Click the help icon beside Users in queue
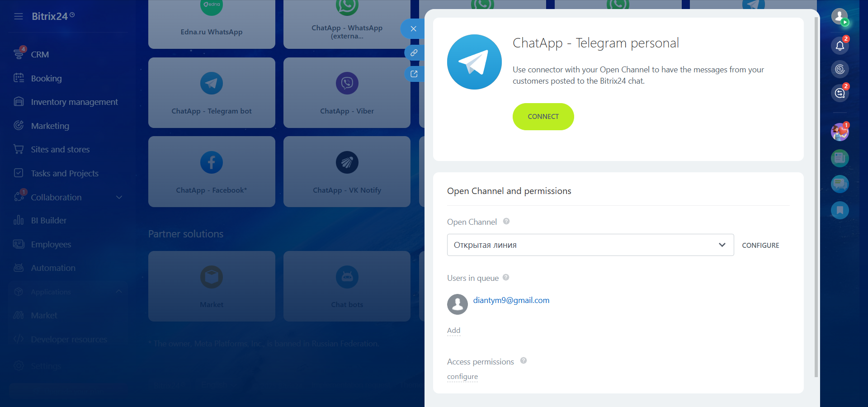Image resolution: width=868 pixels, height=407 pixels. (506, 278)
